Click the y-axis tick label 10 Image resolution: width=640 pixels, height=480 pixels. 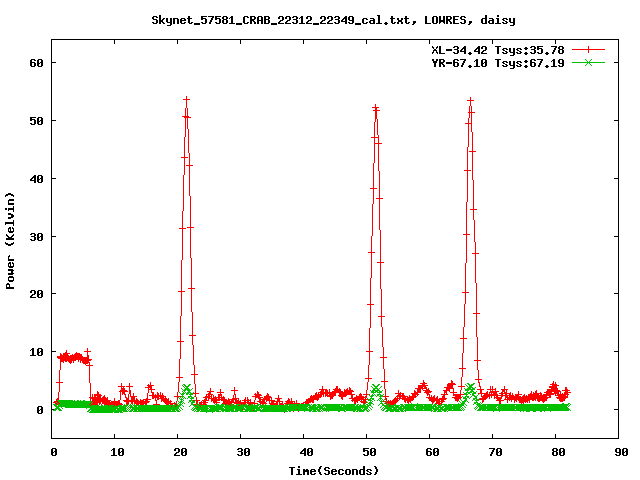pos(37,352)
